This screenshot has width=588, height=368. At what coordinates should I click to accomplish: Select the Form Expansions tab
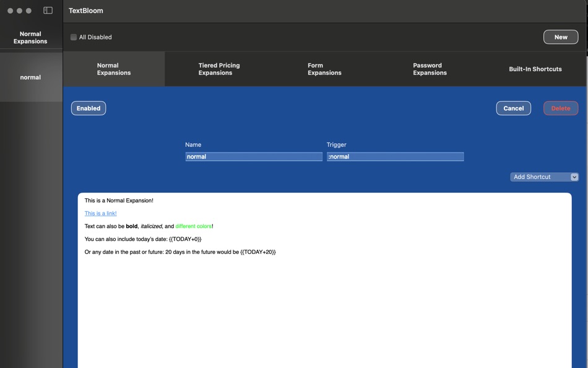[x=324, y=69]
